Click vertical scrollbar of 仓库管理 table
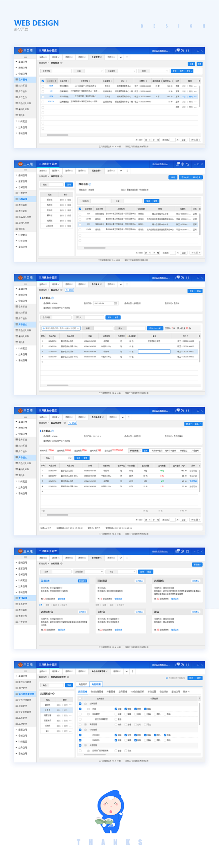The image size is (219, 868). tap(200, 96)
